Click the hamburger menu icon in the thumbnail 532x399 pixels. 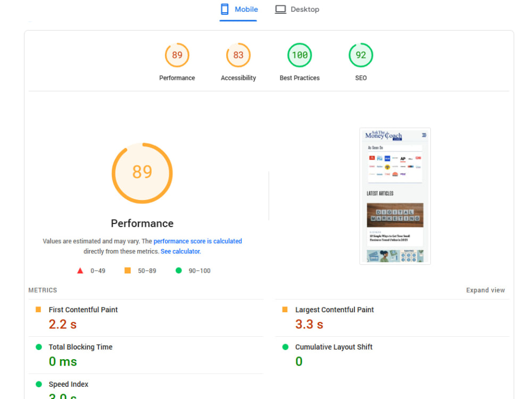point(424,135)
